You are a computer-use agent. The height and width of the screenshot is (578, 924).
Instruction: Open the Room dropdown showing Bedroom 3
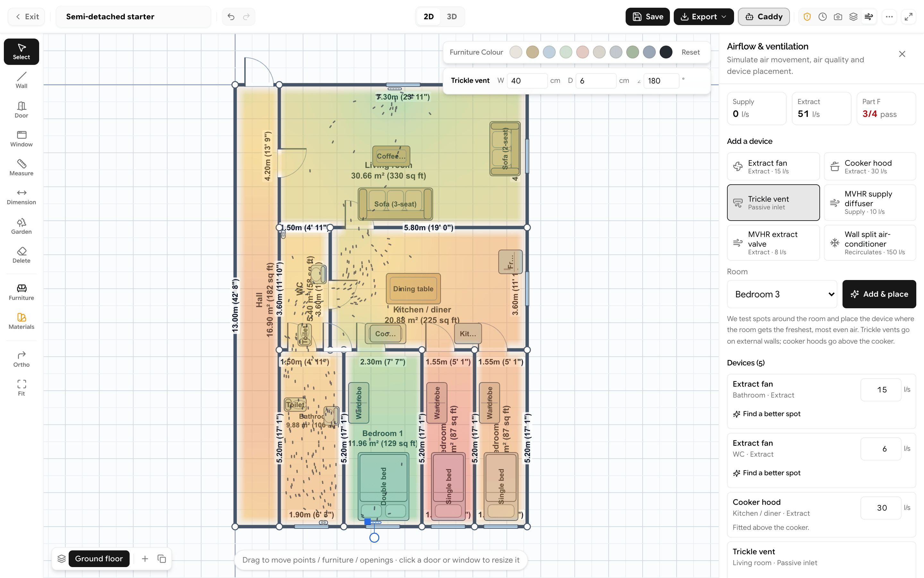(x=782, y=294)
